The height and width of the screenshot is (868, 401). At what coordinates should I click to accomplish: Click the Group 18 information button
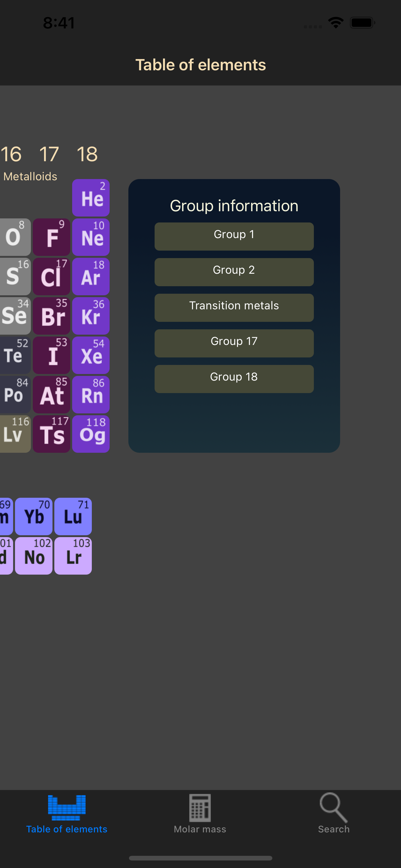click(234, 379)
